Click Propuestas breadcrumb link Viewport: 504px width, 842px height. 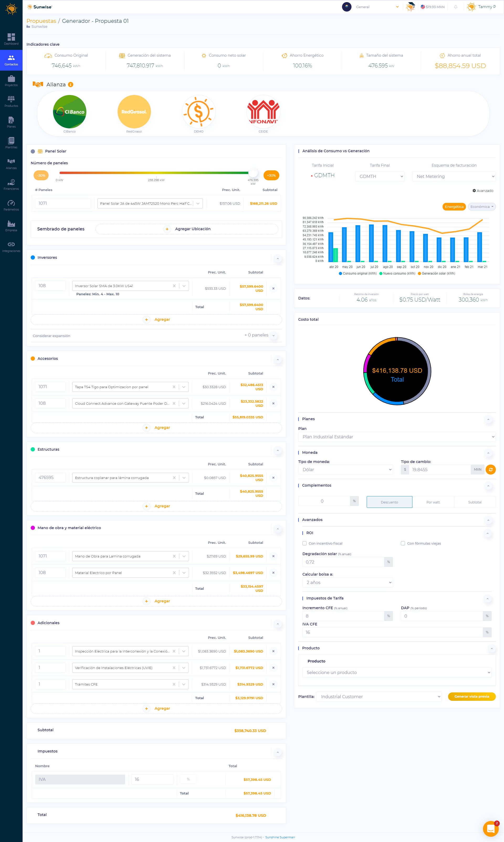click(41, 21)
